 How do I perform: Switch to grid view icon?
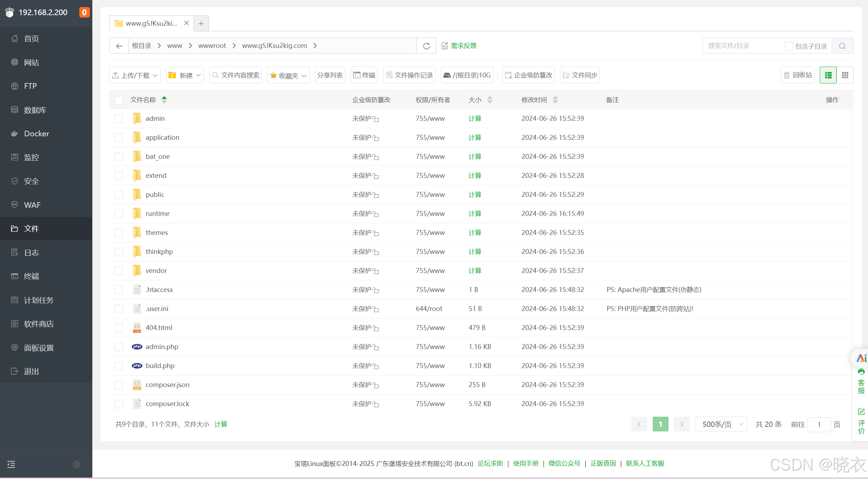click(845, 75)
